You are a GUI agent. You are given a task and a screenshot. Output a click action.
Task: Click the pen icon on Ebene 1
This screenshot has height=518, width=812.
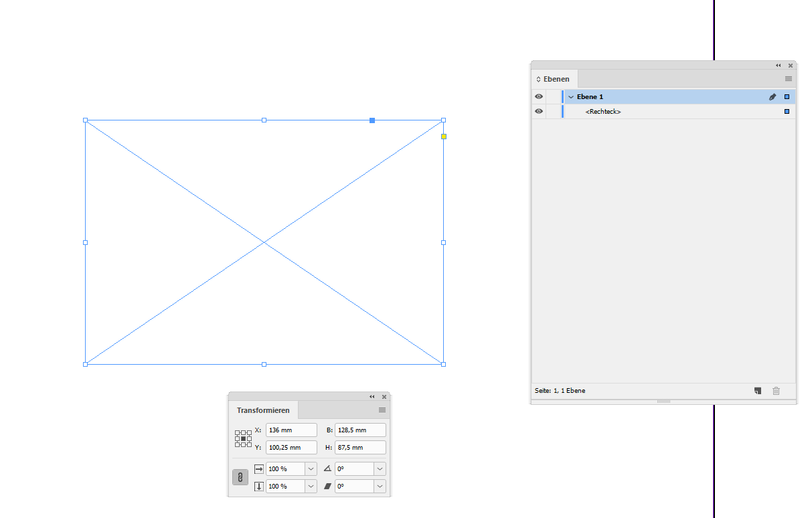tap(772, 97)
